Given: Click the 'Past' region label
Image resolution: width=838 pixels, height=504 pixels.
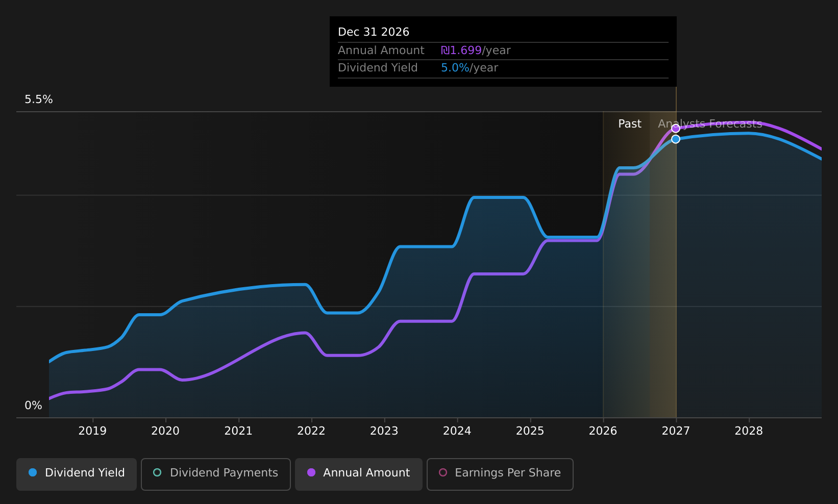Looking at the screenshot, I should click(x=630, y=124).
